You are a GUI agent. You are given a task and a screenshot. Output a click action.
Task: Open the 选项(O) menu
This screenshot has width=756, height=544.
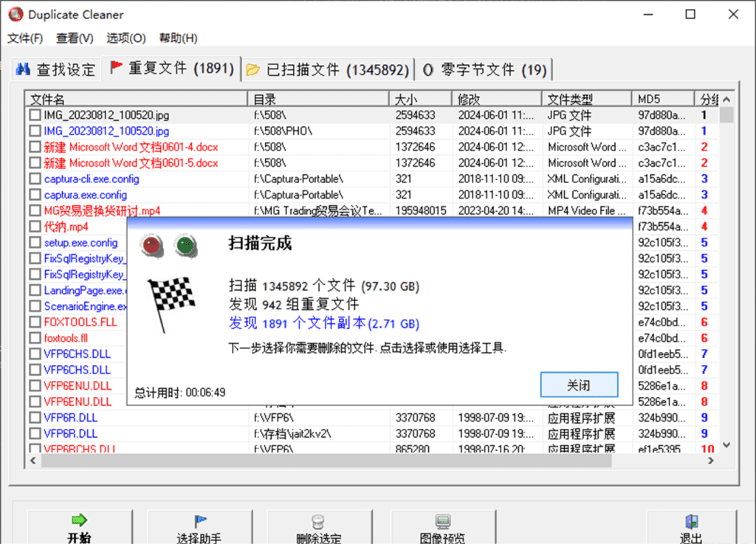click(x=126, y=38)
